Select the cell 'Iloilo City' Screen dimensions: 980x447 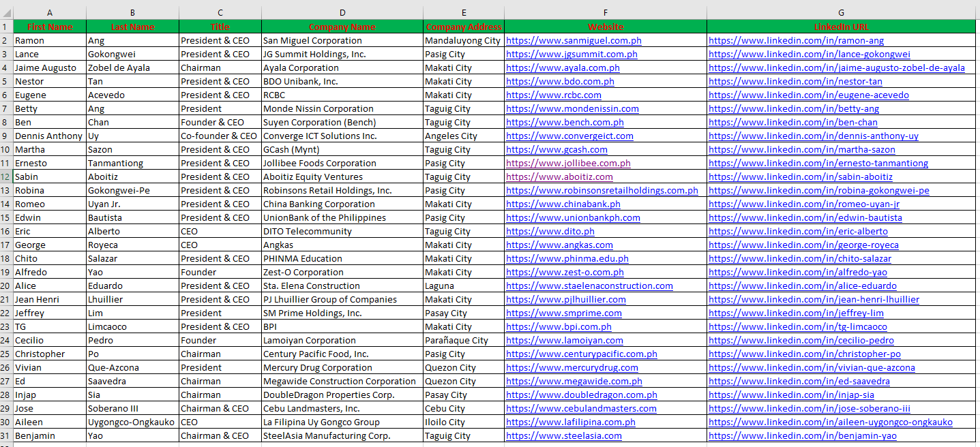coord(464,422)
